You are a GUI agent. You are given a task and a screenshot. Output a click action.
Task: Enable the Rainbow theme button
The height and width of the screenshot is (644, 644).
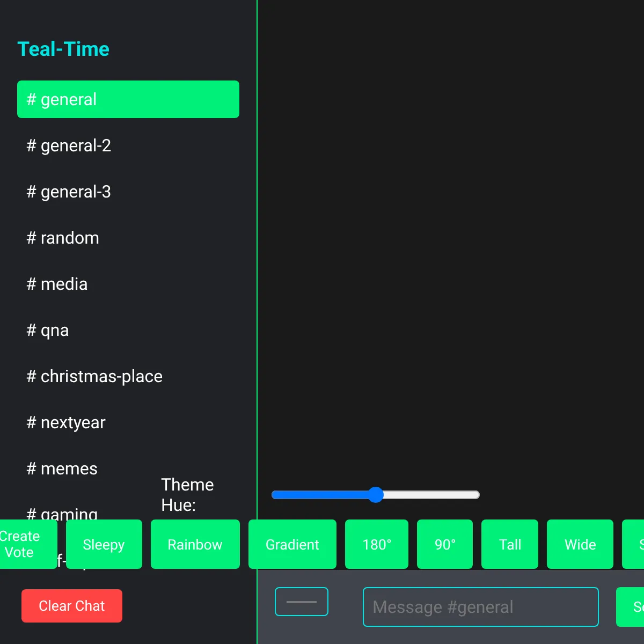195,544
